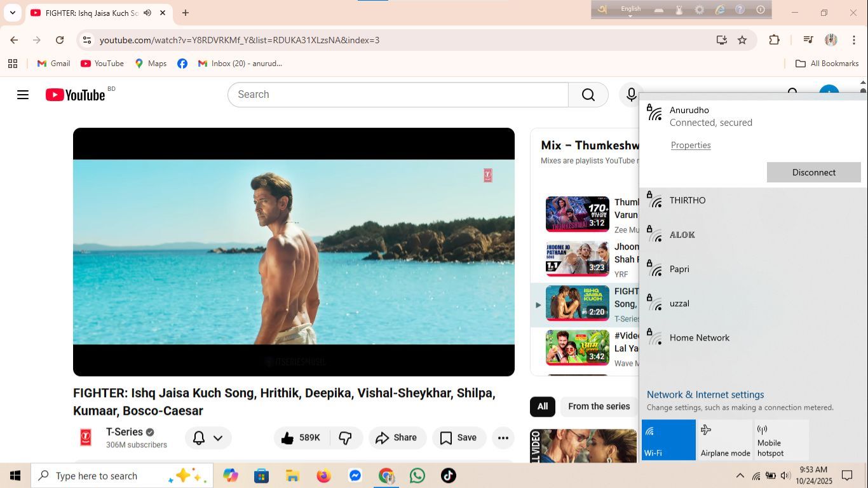Click the YouTube search magnifier button
The width and height of the screenshot is (868, 488).
click(x=588, y=95)
